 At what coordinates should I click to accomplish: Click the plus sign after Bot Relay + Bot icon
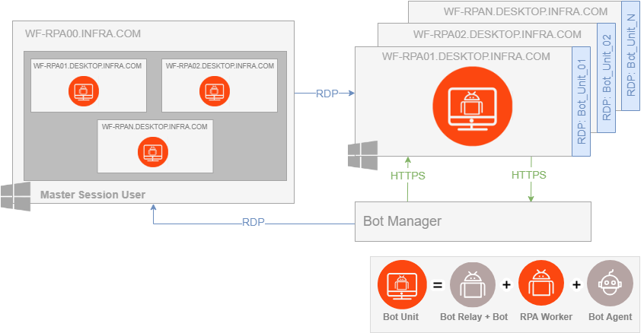pyautogui.click(x=507, y=284)
